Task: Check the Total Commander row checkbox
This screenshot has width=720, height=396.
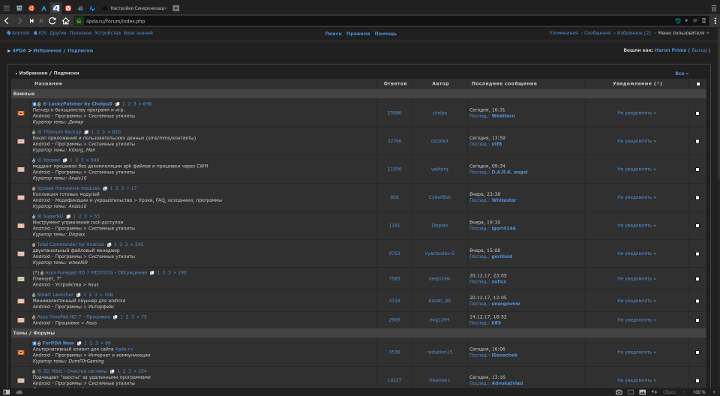Action: 698,254
